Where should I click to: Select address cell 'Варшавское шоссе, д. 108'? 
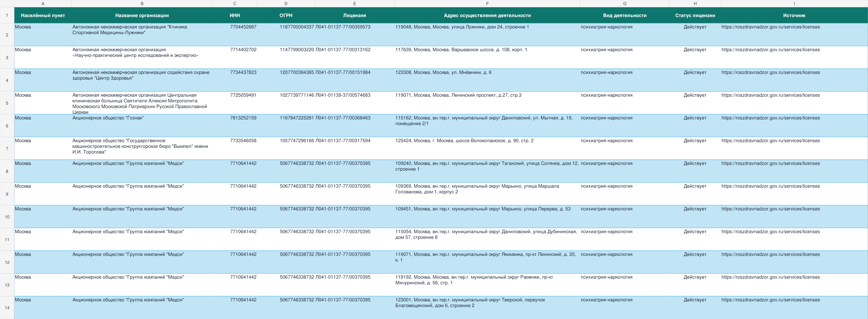[487, 57]
